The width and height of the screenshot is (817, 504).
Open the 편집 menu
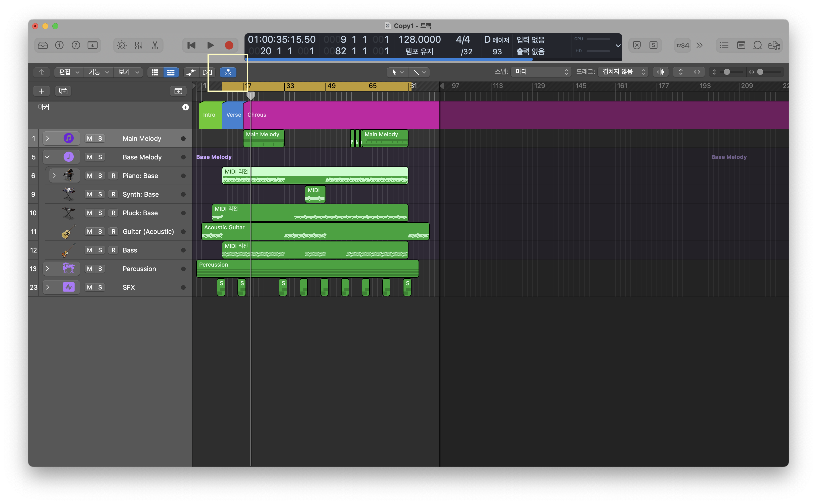pos(68,72)
